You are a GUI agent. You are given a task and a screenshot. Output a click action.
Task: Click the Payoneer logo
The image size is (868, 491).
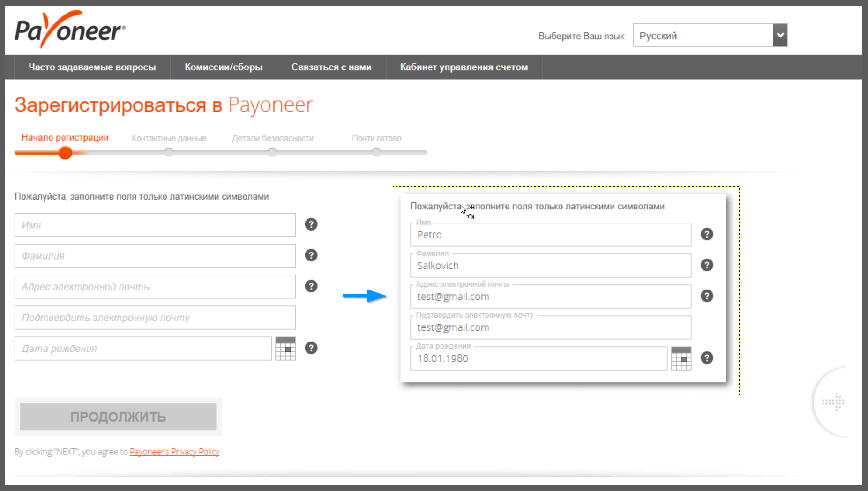click(x=70, y=30)
